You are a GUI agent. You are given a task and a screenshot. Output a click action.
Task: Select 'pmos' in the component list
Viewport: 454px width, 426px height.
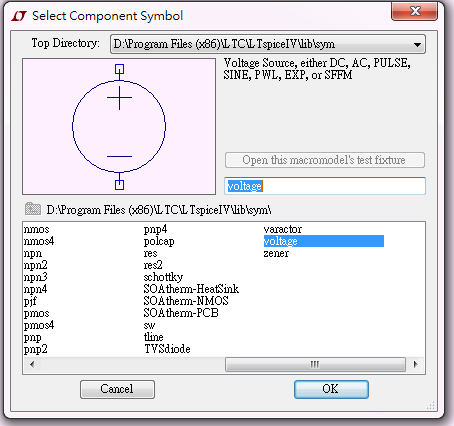37,313
